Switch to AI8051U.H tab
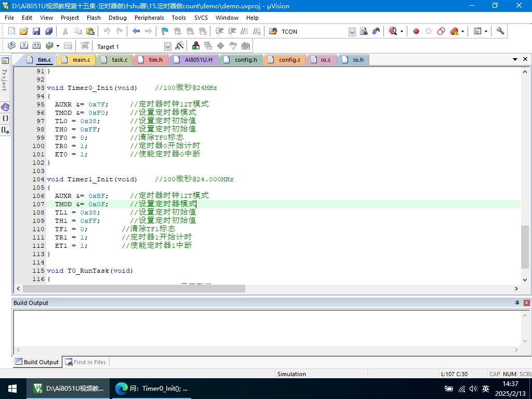This screenshot has height=399, width=532. (195, 60)
